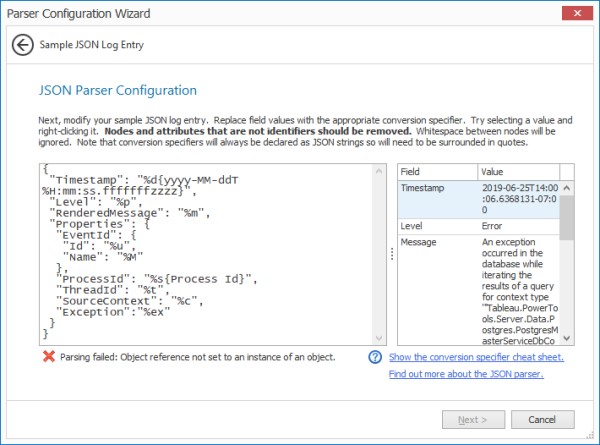The image size is (600, 445).
Task: Click the 'Parsing failed' error message text
Action: pos(197,357)
